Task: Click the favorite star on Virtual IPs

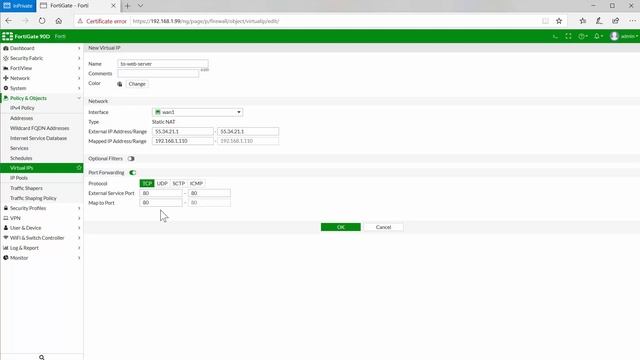Action: coord(79,168)
